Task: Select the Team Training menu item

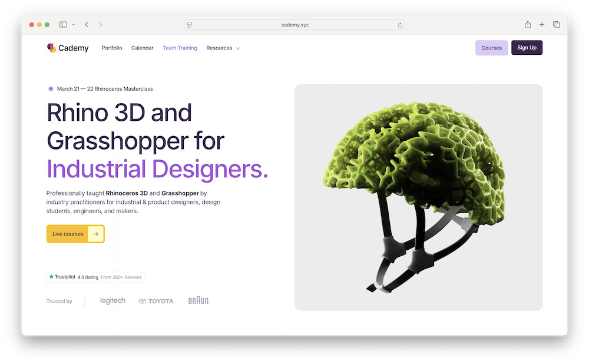Action: 180,48
